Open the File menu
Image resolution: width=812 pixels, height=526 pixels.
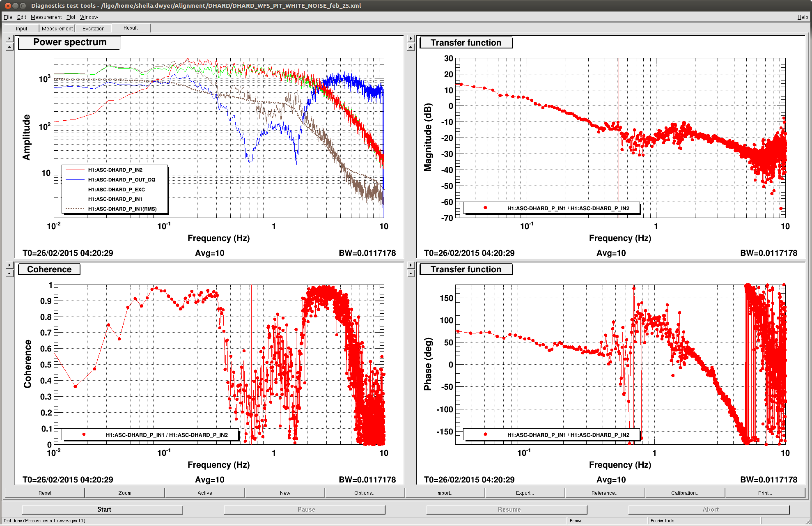(x=8, y=17)
